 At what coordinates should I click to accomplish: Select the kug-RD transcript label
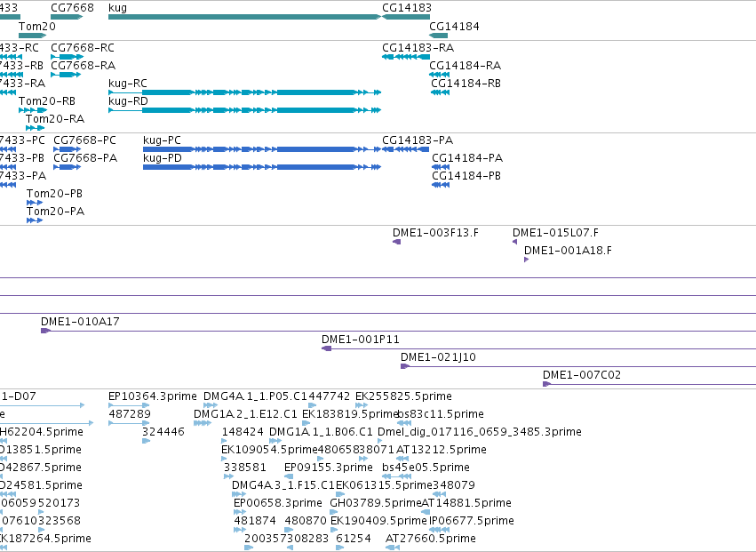(x=128, y=100)
